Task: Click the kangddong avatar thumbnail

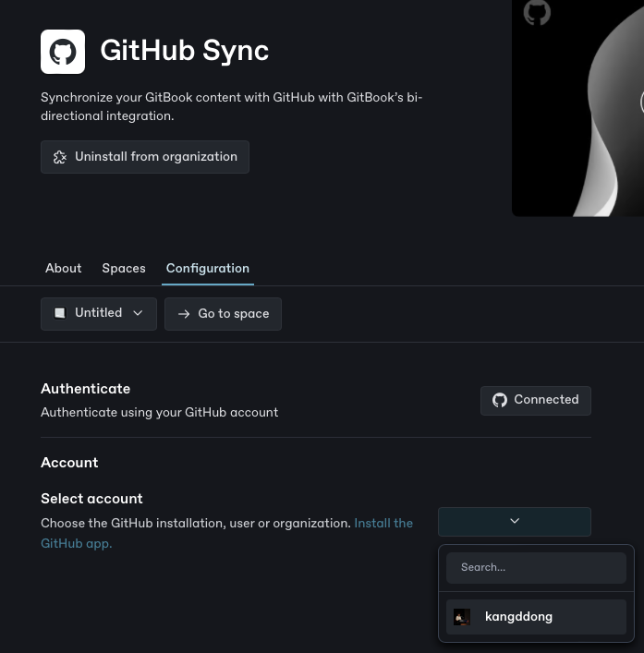Action: pyautogui.click(x=462, y=617)
